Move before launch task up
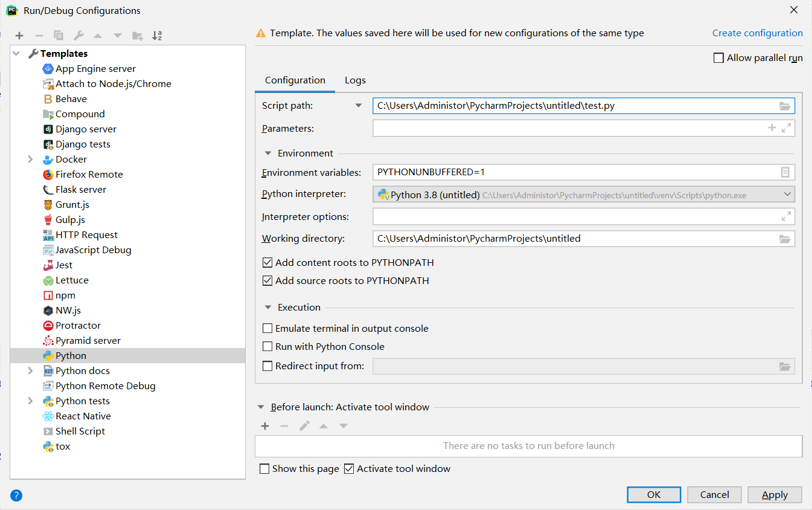The width and height of the screenshot is (812, 510). click(x=324, y=426)
